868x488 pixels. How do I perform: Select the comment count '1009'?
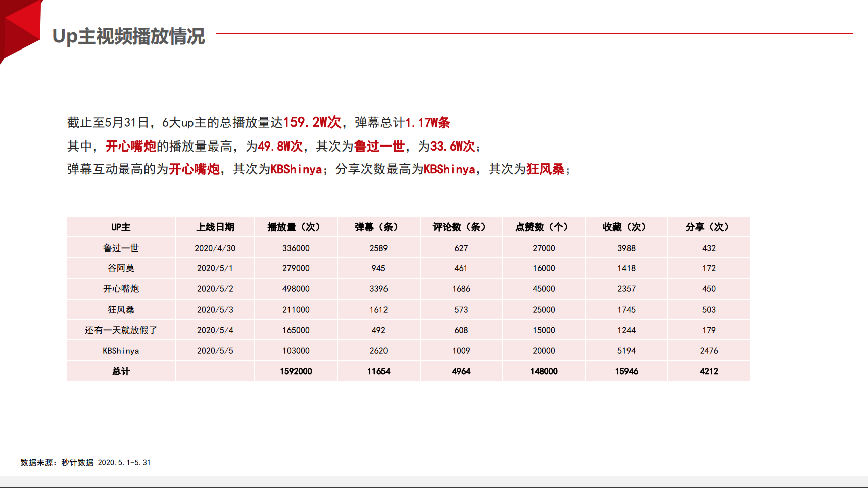coord(461,351)
